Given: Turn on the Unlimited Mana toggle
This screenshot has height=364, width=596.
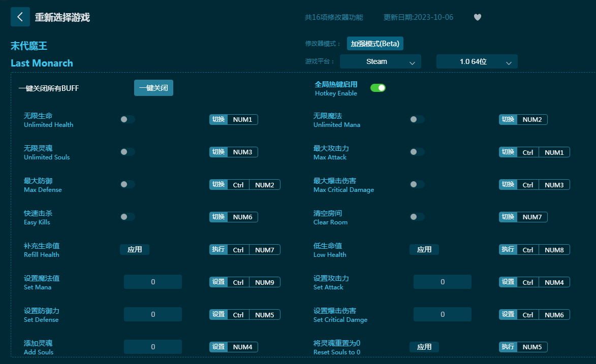Looking at the screenshot, I should [x=417, y=119].
